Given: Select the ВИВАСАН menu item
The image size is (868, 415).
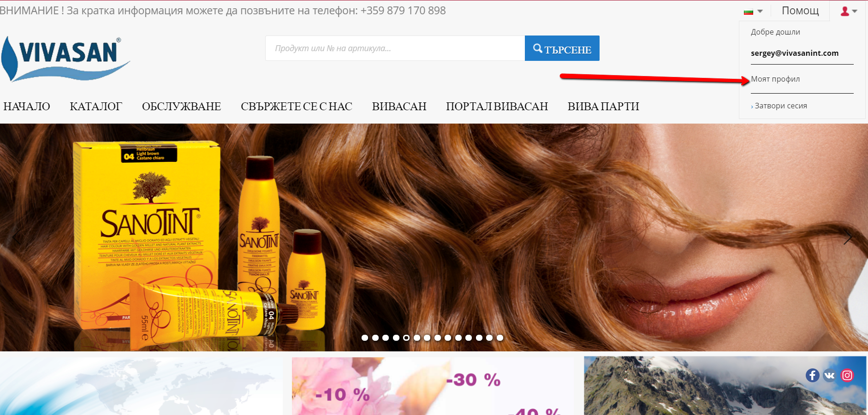Looking at the screenshot, I should [399, 107].
